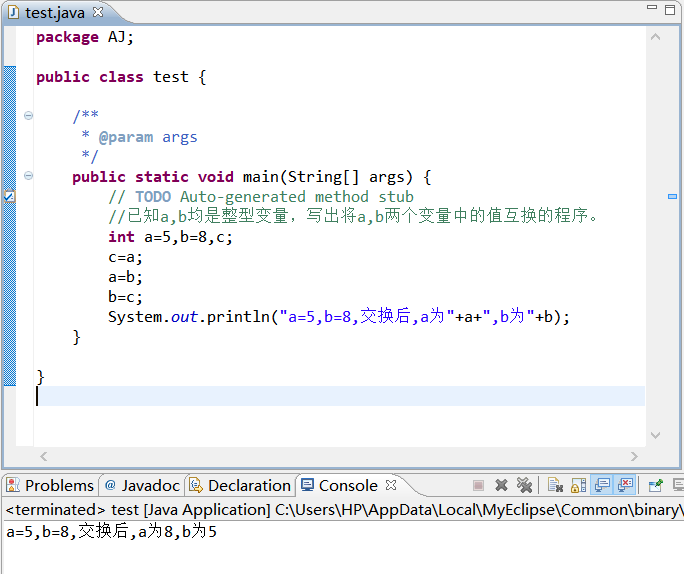Collapse the Javadoc comment block

point(28,116)
